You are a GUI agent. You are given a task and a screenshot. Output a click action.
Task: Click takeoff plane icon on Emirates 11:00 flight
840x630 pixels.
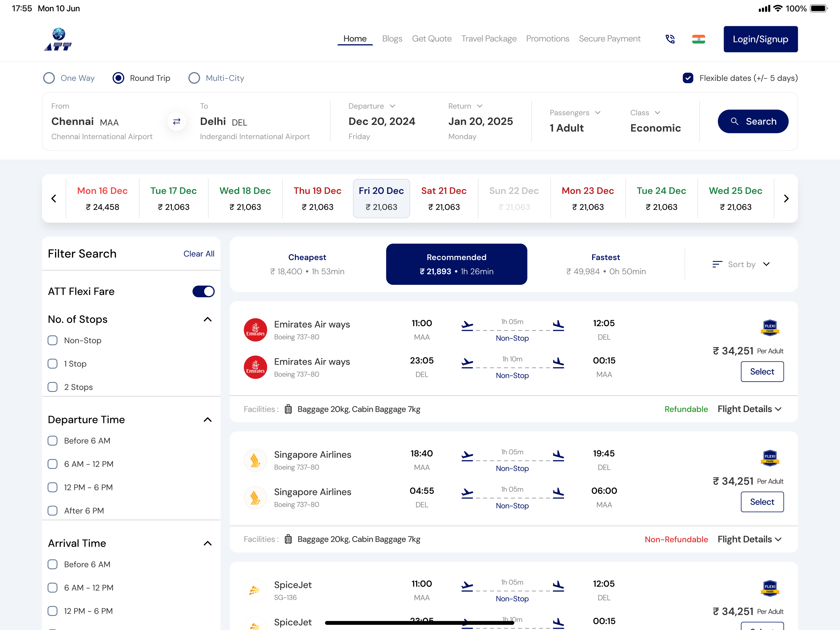point(467,325)
